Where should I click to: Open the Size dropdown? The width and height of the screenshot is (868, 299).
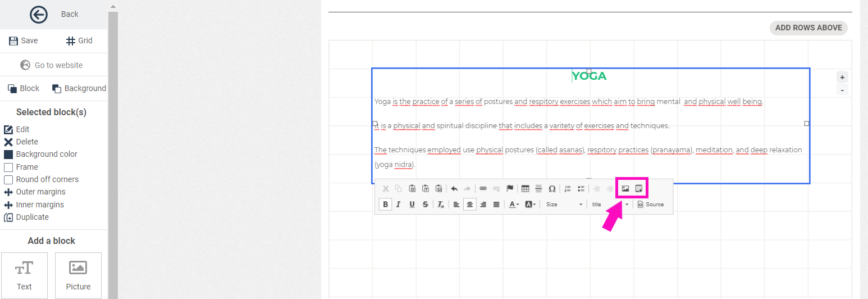point(564,205)
